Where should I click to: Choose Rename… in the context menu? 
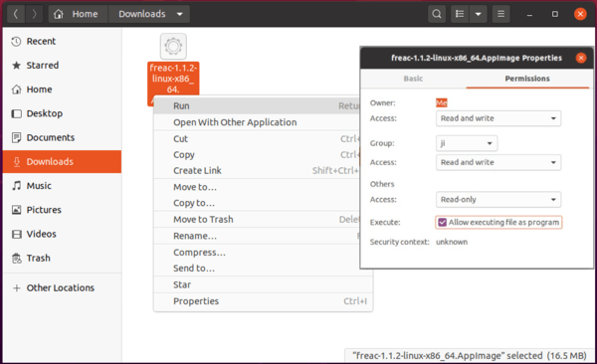pyautogui.click(x=257, y=236)
